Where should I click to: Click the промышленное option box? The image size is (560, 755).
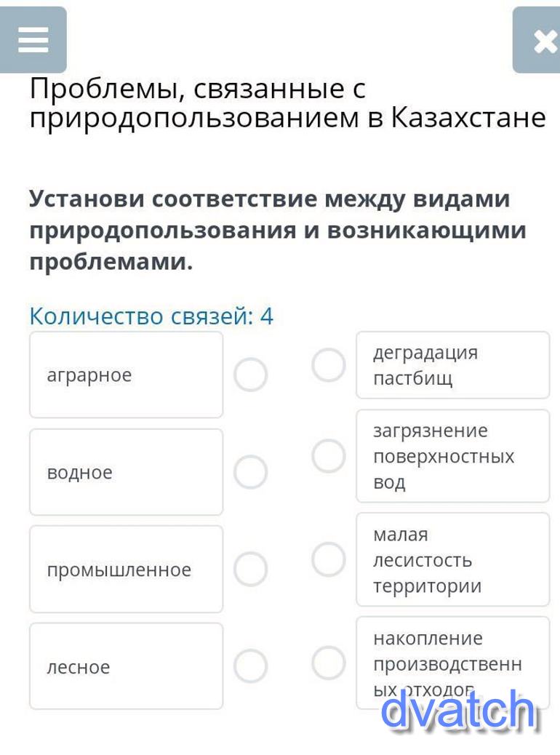[x=126, y=569]
